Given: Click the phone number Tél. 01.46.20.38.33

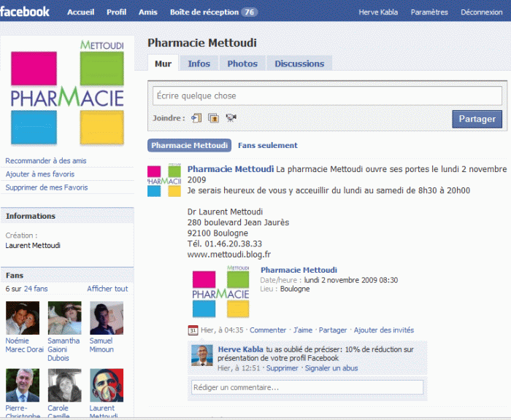Looking at the screenshot, I should (225, 244).
